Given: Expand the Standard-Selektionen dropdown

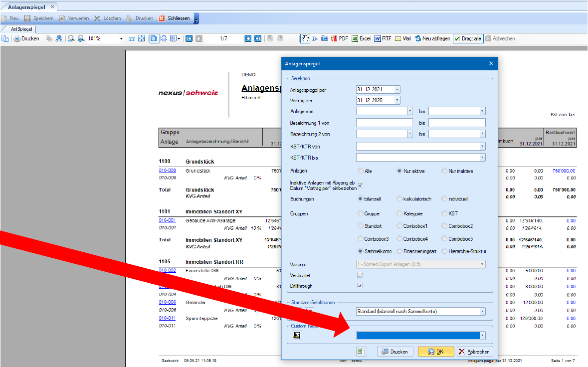Looking at the screenshot, I should pos(482,312).
